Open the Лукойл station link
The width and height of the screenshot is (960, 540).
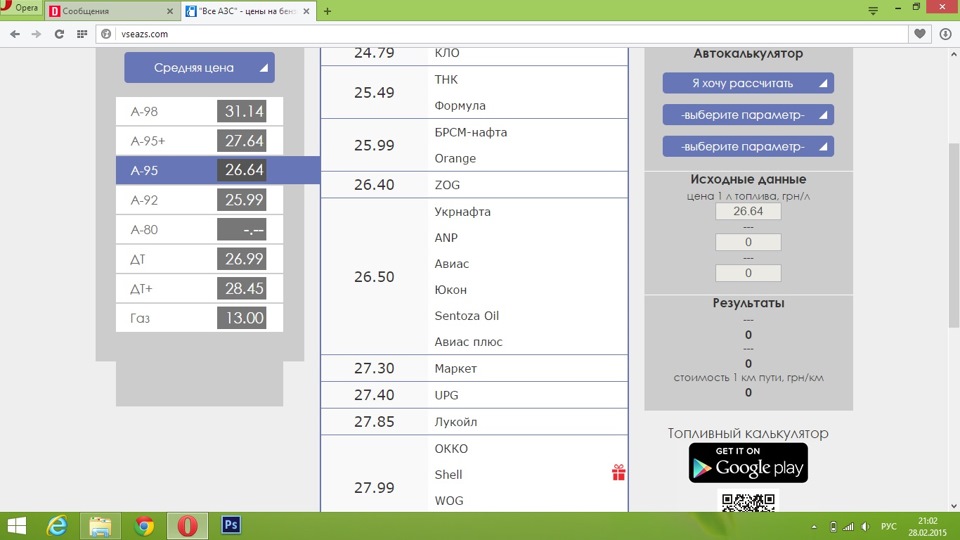pos(456,422)
